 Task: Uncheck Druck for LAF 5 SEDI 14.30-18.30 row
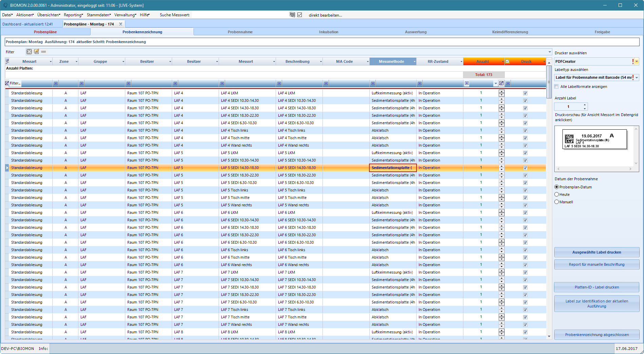click(x=525, y=168)
